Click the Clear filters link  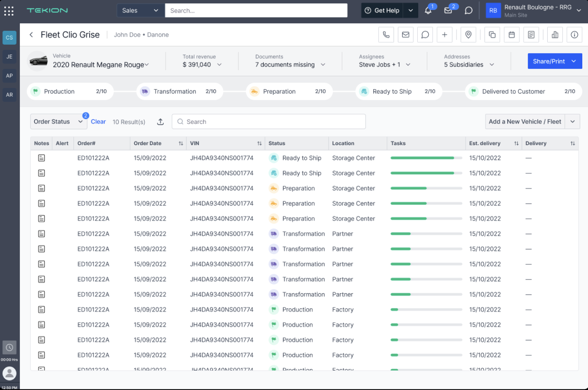(98, 122)
